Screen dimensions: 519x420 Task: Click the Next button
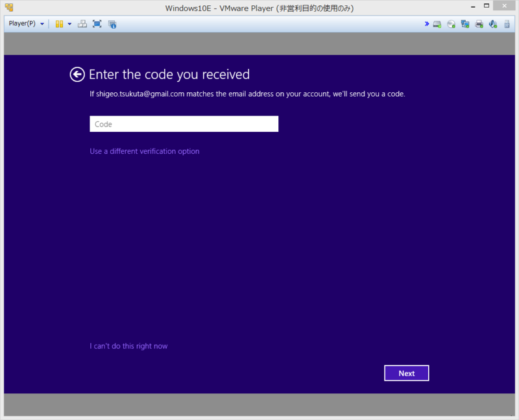point(407,373)
